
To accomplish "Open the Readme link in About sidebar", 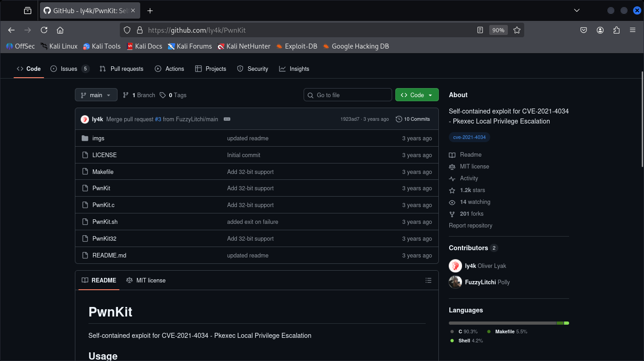I will coord(465,154).
